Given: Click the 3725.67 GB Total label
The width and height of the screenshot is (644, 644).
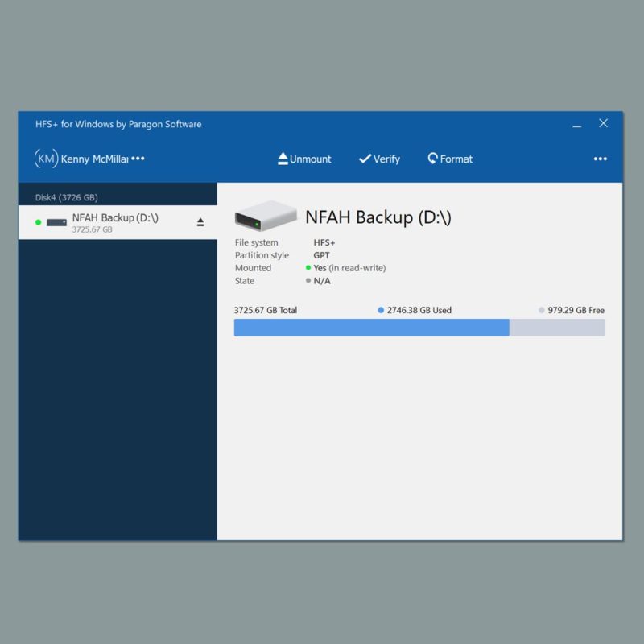Looking at the screenshot, I should coord(266,310).
